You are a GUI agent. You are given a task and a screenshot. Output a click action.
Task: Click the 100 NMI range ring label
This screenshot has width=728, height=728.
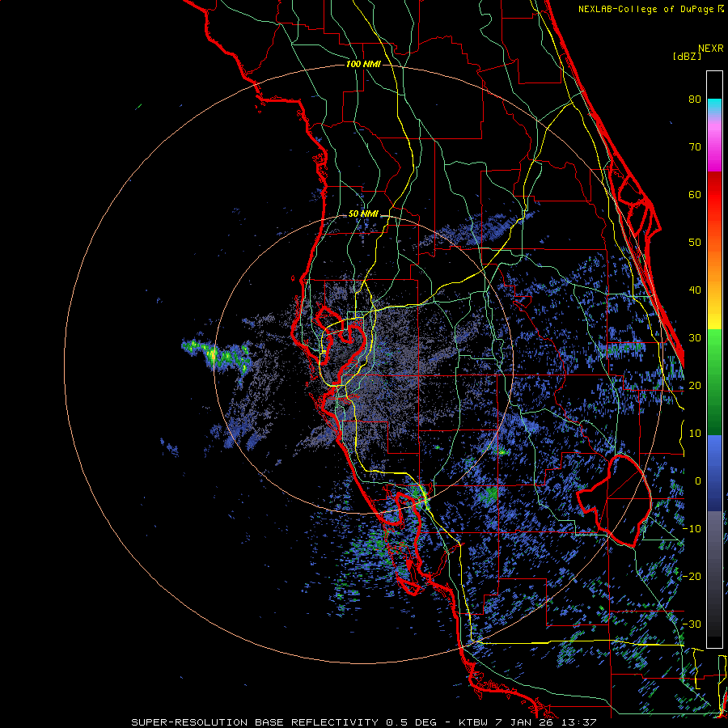pyautogui.click(x=363, y=64)
